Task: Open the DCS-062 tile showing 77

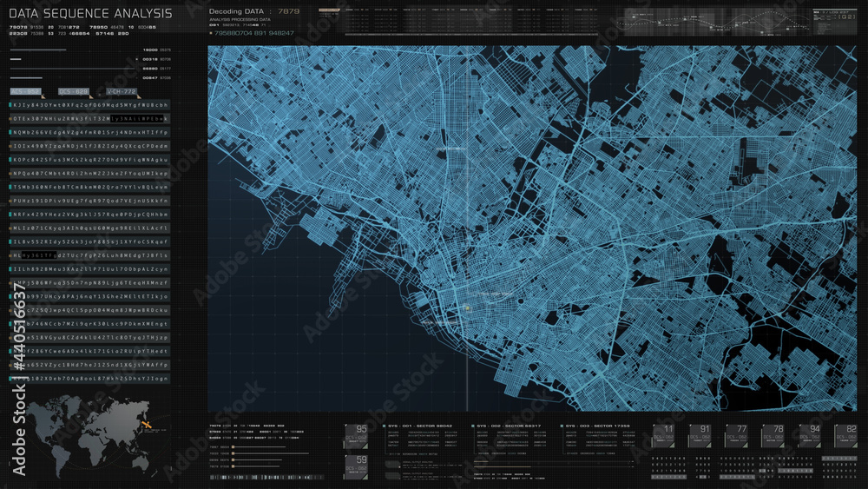Action: [x=736, y=436]
